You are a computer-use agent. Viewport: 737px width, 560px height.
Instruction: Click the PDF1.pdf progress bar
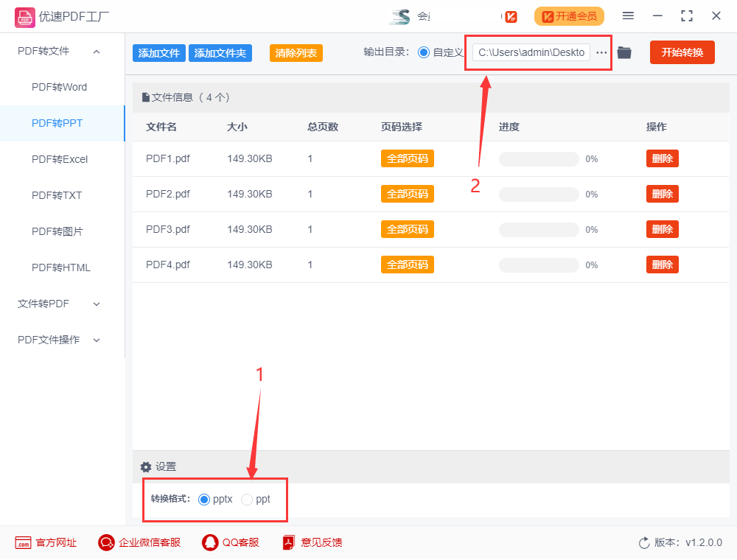coord(539,159)
